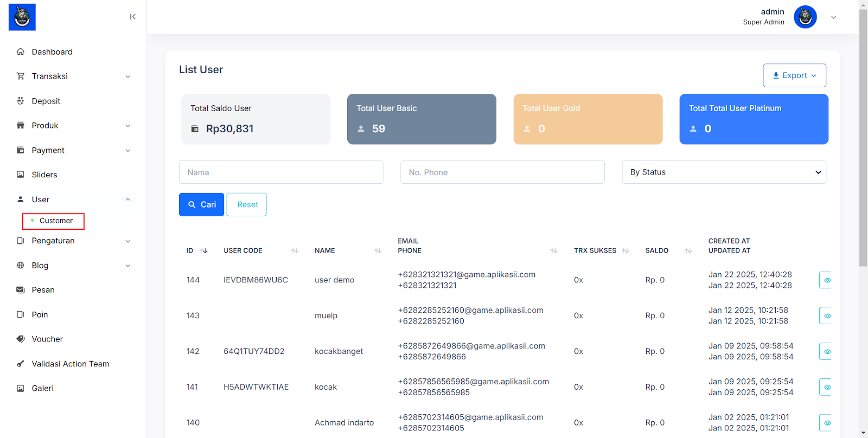Click the Validasi Action Team icon
The image size is (868, 438).
point(21,364)
